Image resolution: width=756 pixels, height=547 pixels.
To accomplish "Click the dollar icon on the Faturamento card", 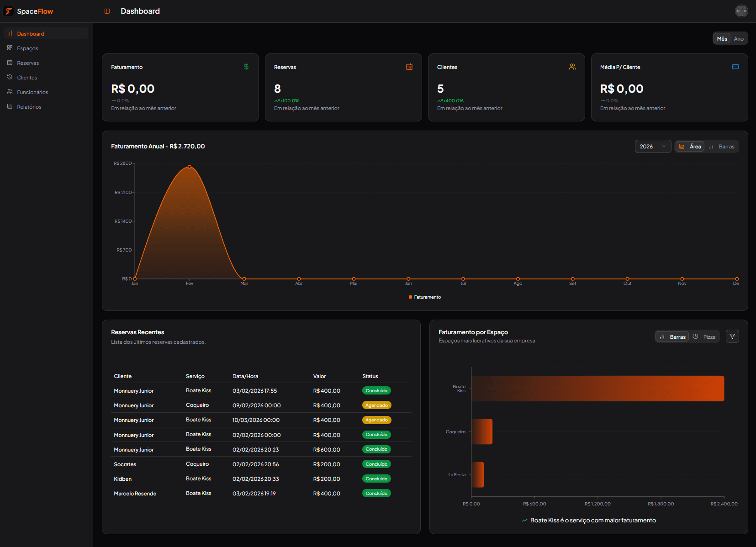I will 246,67.
